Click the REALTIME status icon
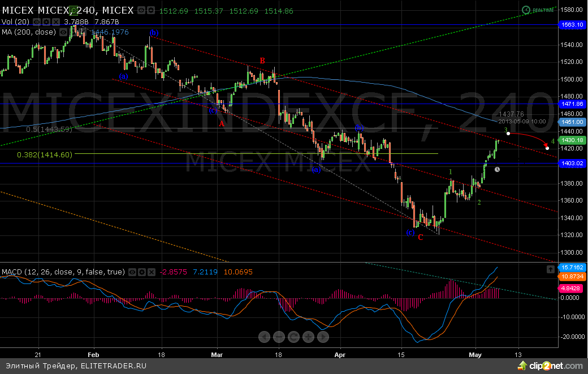 (526, 10)
